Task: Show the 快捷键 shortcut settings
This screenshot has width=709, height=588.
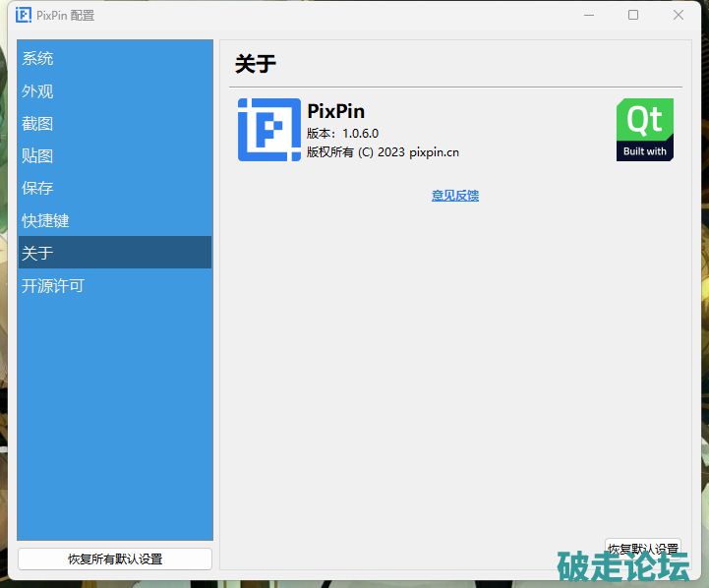Action: pyautogui.click(x=115, y=220)
